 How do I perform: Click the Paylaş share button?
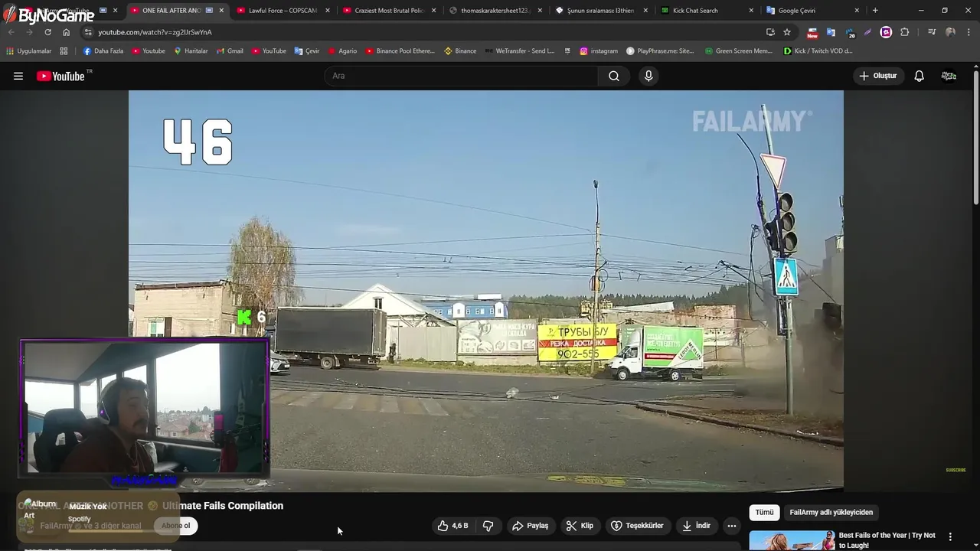(x=530, y=526)
